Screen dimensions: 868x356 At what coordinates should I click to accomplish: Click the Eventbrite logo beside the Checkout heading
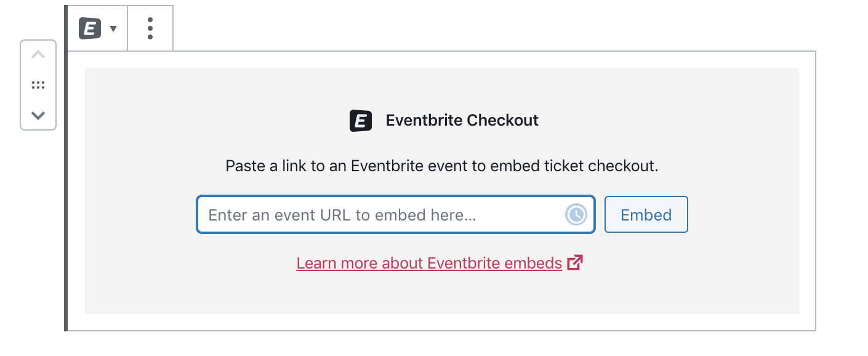click(361, 121)
